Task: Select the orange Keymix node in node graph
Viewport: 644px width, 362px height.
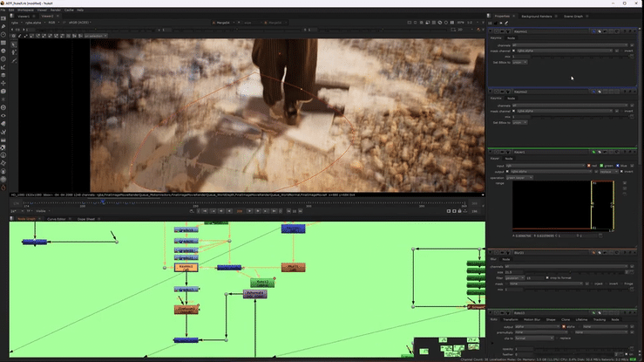Action: coord(186,268)
